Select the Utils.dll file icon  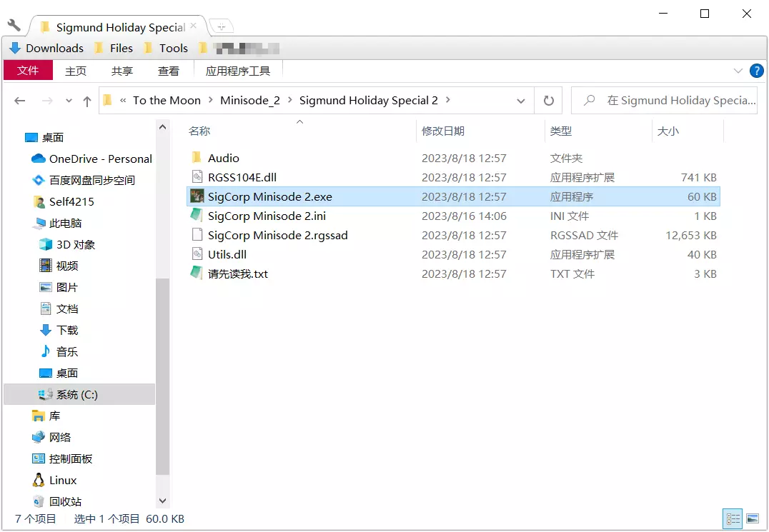[197, 254]
